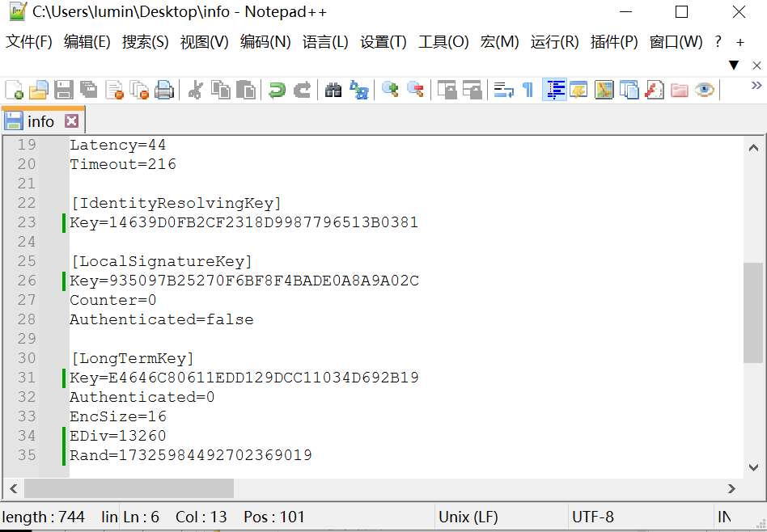Image resolution: width=767 pixels, height=532 pixels.
Task: Select the info document tab
Action: (40, 120)
